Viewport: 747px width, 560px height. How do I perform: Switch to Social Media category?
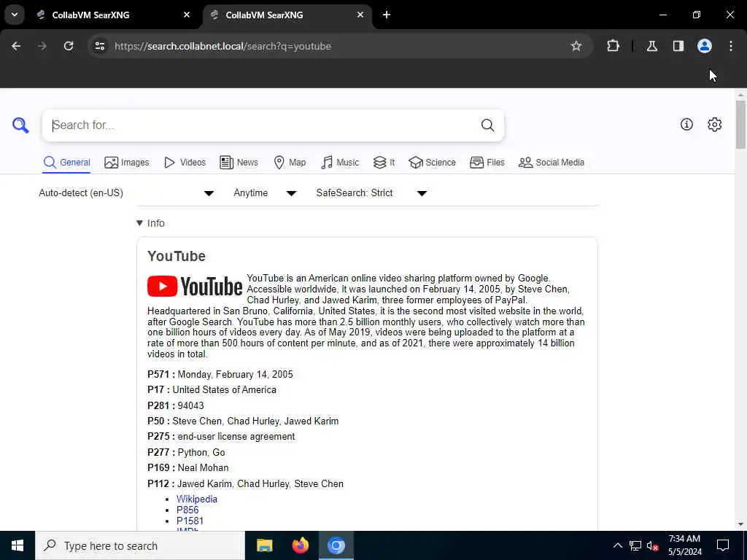click(551, 163)
